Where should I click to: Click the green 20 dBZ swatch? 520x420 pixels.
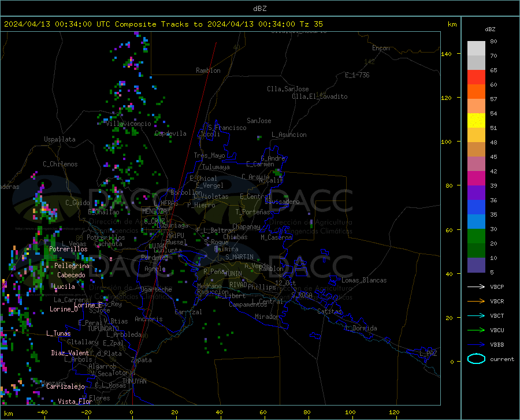tap(476, 236)
